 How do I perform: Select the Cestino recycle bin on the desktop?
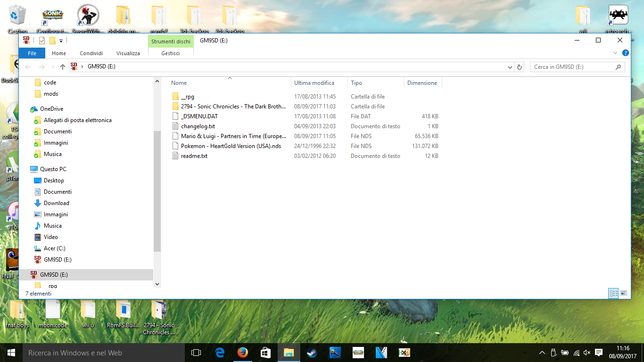coord(18,19)
